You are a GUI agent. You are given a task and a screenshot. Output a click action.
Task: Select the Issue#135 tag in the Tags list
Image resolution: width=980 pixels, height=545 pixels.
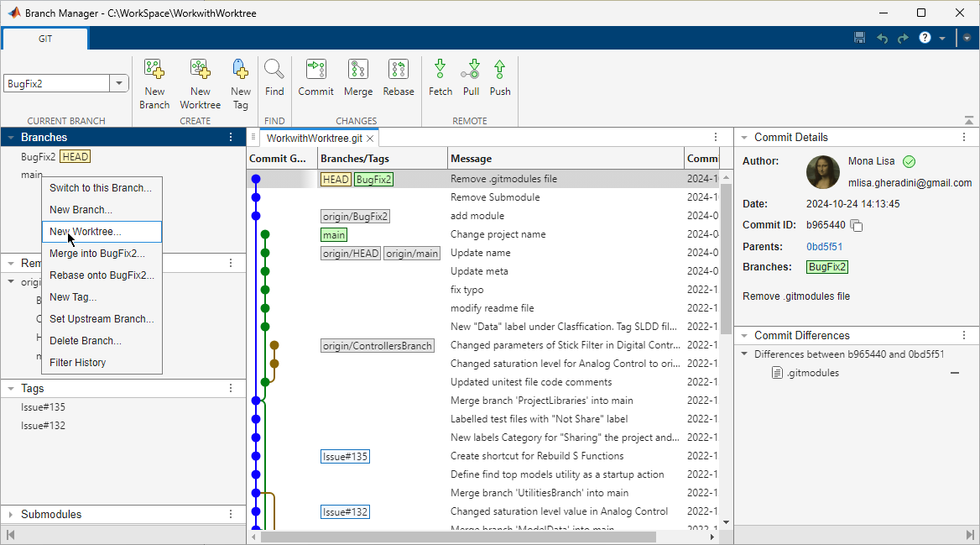click(43, 407)
